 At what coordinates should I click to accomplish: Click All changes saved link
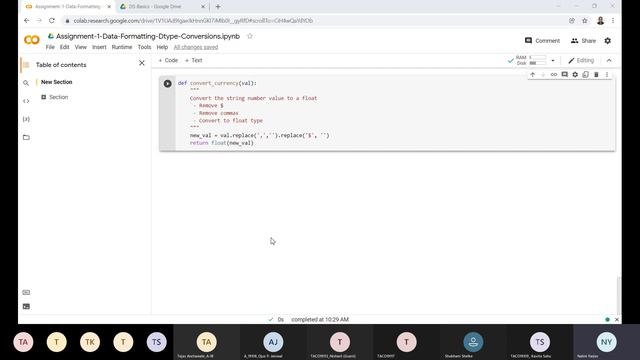pos(196,47)
